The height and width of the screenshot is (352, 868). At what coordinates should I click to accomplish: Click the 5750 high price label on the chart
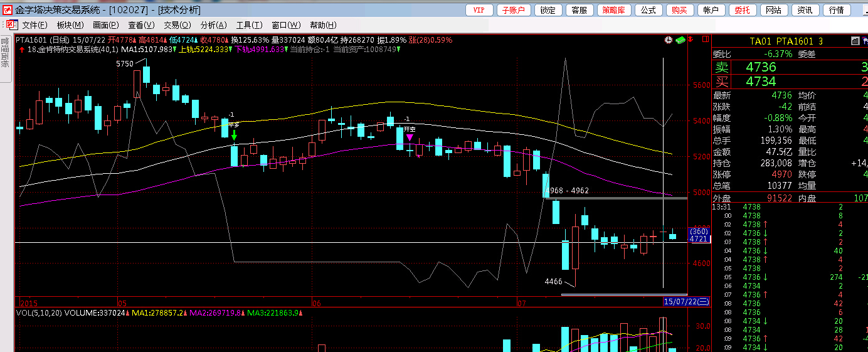click(x=124, y=64)
